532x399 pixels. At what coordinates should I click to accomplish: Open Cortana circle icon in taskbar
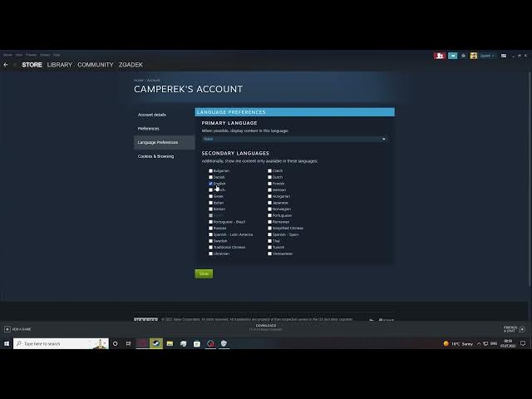[x=116, y=343]
